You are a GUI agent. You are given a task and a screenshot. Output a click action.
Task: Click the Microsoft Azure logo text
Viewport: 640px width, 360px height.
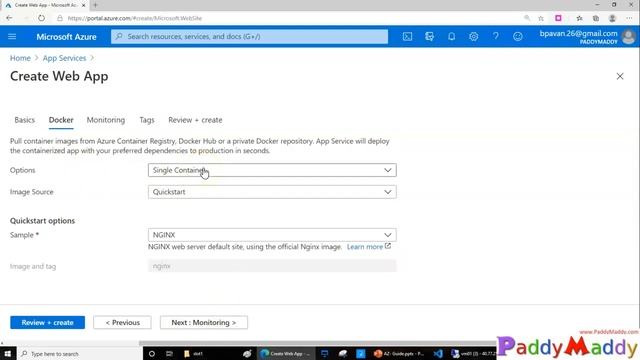[66, 37]
